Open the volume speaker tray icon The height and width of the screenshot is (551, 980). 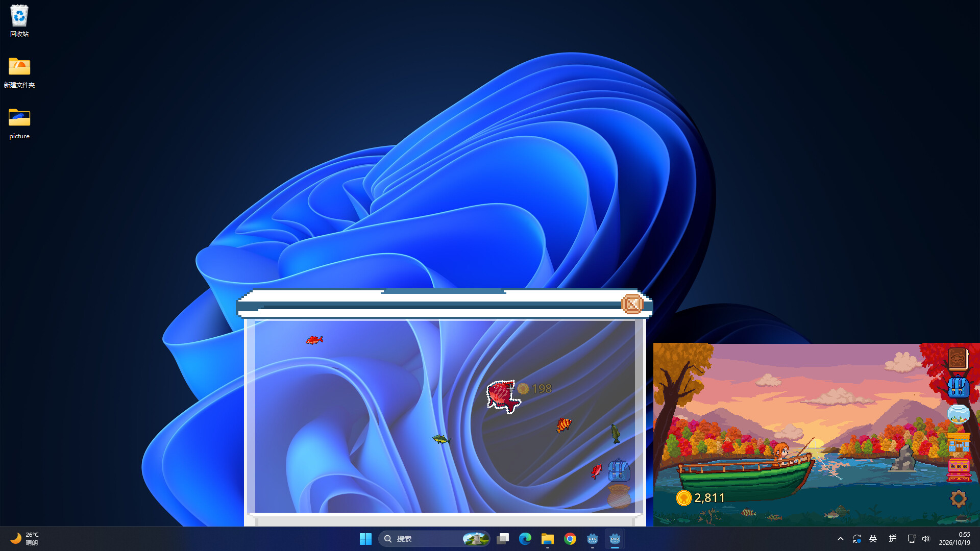[926, 539]
